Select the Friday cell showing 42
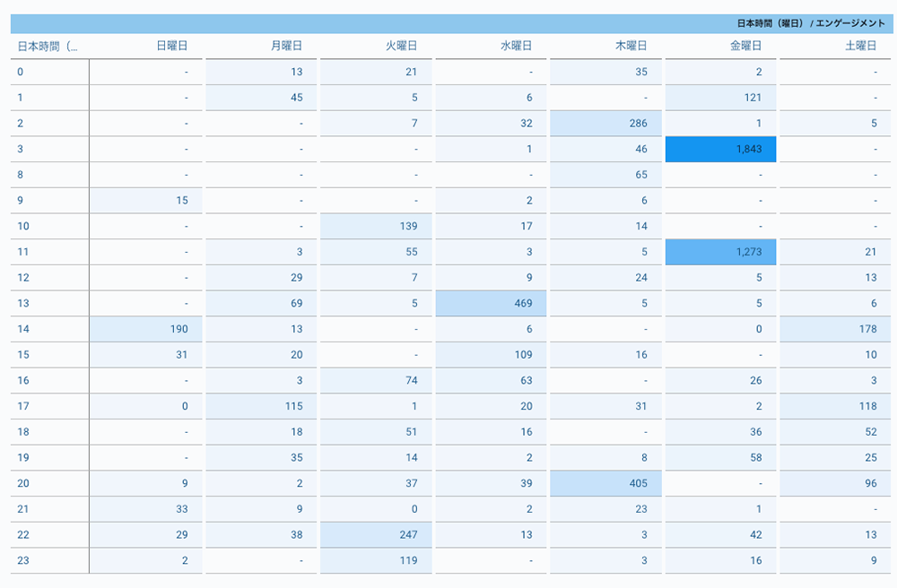Viewport: 897px width, 588px height. click(721, 535)
